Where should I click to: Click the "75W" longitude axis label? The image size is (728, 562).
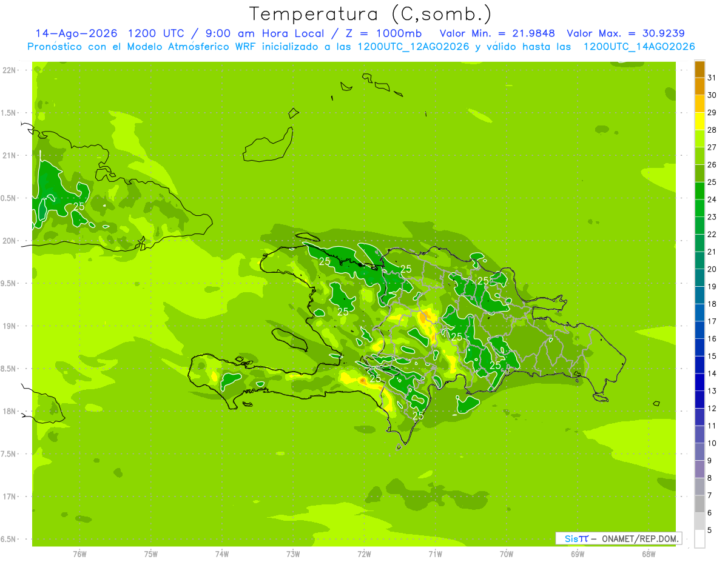pyautogui.click(x=151, y=554)
